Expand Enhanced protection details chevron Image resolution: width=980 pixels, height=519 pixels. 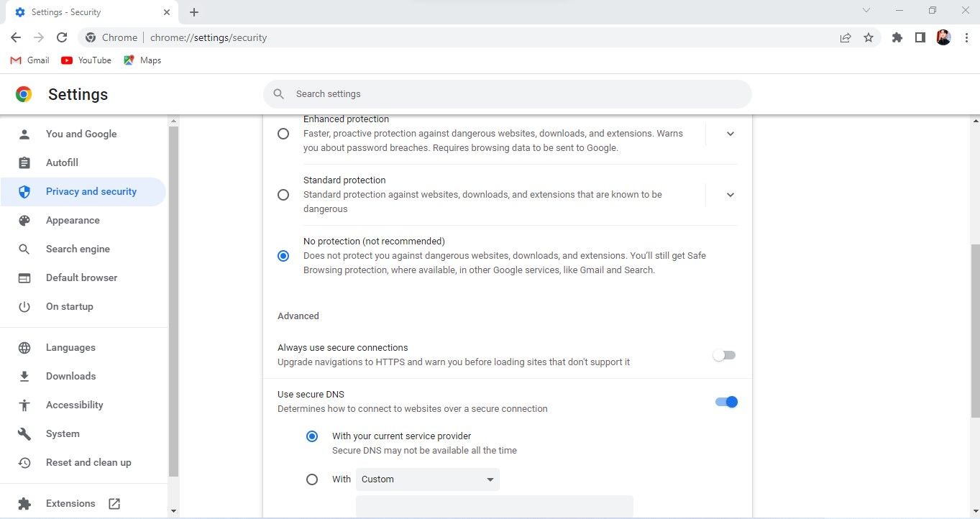coord(730,134)
